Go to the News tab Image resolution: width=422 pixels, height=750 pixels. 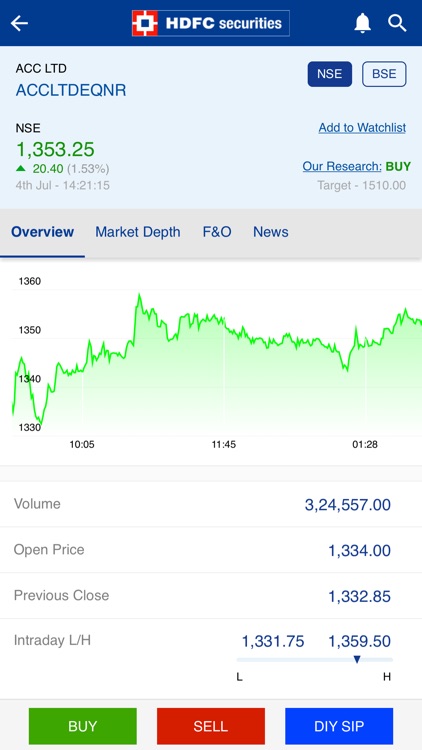[271, 232]
